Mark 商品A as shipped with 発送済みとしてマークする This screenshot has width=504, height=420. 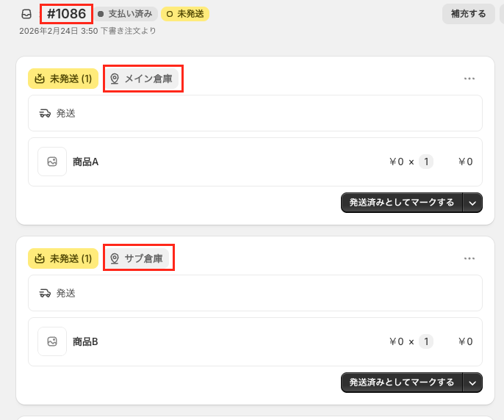click(x=401, y=203)
